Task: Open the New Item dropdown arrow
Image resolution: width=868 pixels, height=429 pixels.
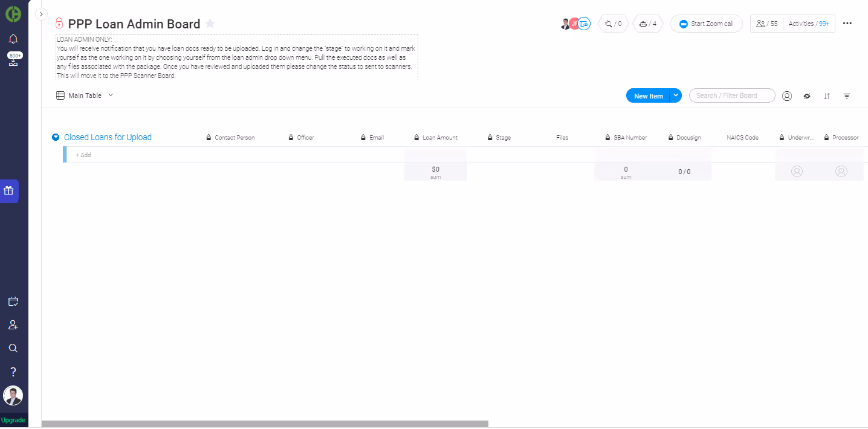Action: coord(676,95)
